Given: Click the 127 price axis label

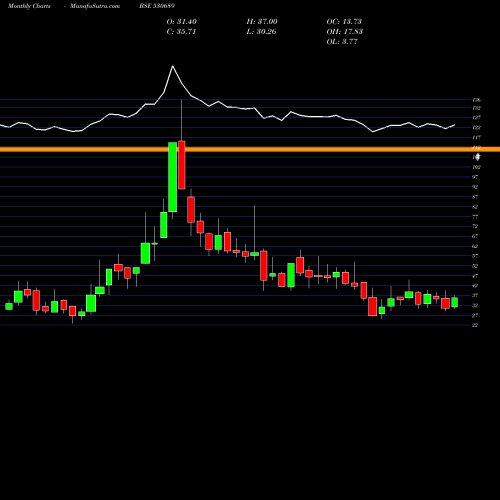Looking at the screenshot, I should point(476,118).
